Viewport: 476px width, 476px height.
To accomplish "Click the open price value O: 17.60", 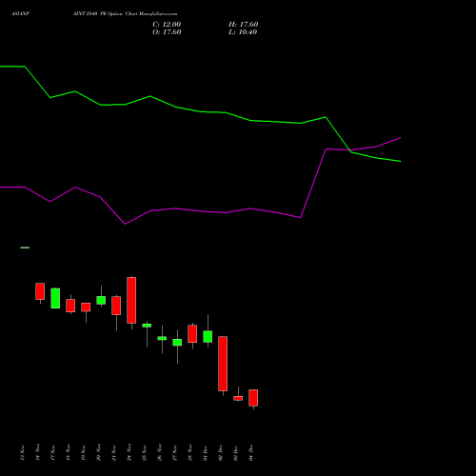I will coord(167,32).
